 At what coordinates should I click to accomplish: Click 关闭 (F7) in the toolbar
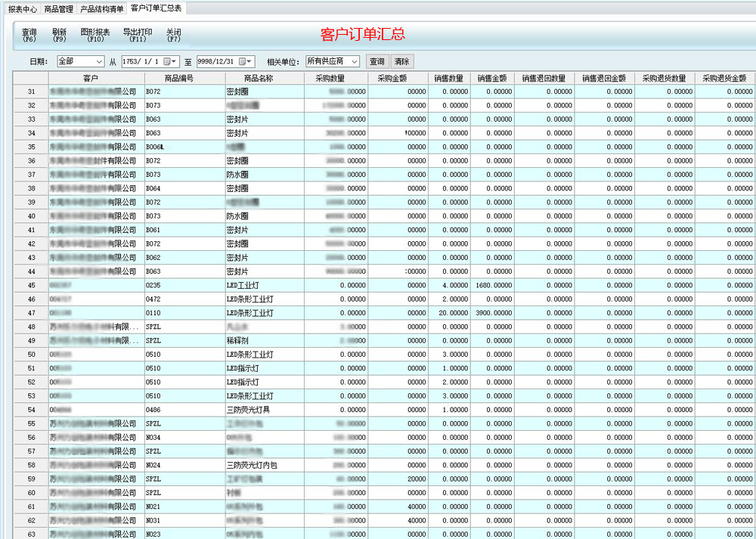174,36
